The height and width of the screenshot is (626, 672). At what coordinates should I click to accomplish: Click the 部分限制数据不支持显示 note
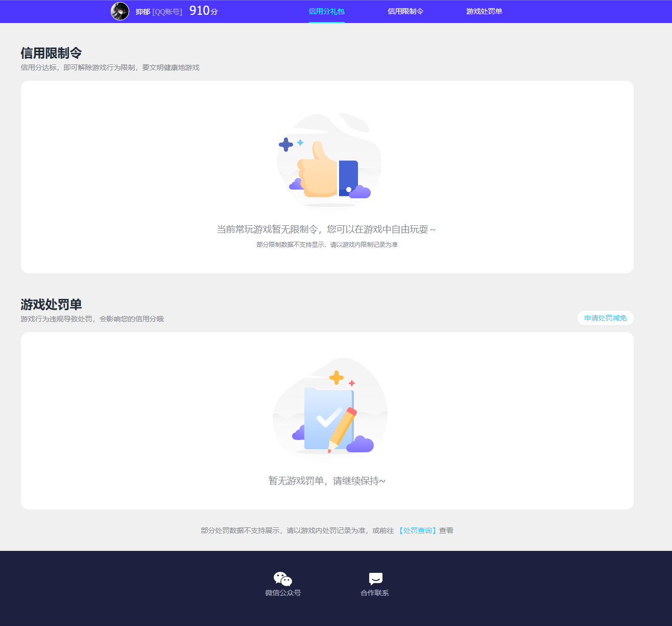click(327, 245)
